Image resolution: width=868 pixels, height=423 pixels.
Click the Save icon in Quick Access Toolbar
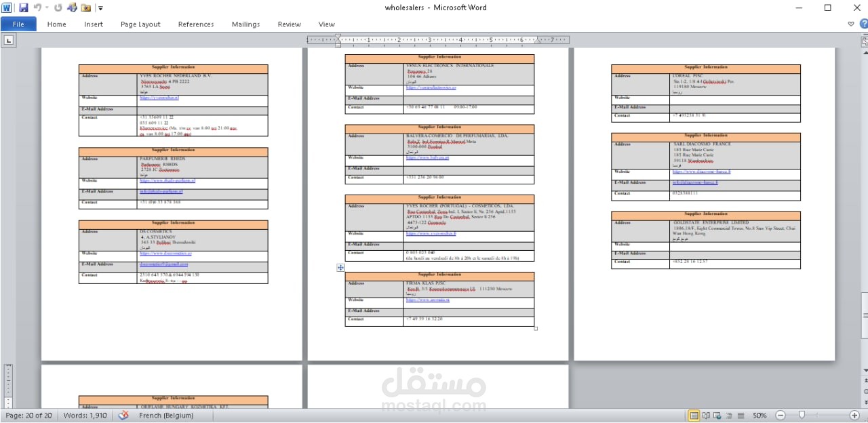tap(23, 8)
